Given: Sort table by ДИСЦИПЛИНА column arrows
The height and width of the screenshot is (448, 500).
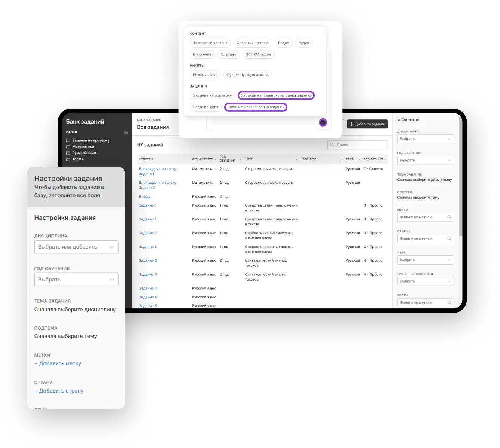Looking at the screenshot, I should click(x=215, y=159).
